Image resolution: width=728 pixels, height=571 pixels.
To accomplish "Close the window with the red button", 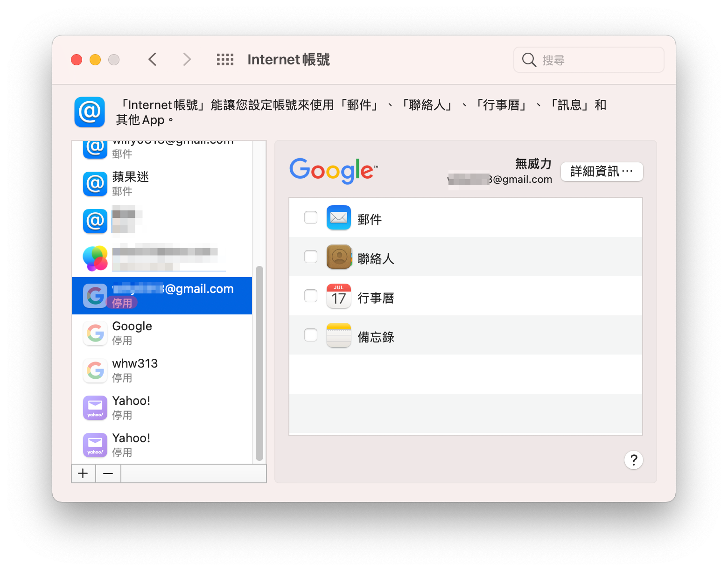I will 77,60.
